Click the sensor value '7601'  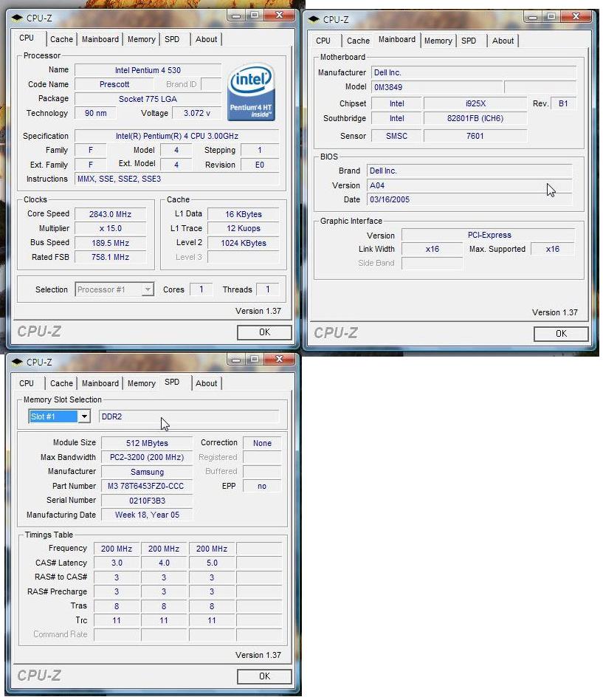pyautogui.click(x=475, y=136)
